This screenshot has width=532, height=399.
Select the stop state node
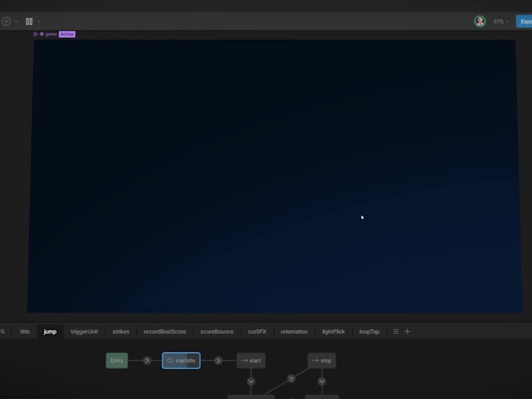322,360
